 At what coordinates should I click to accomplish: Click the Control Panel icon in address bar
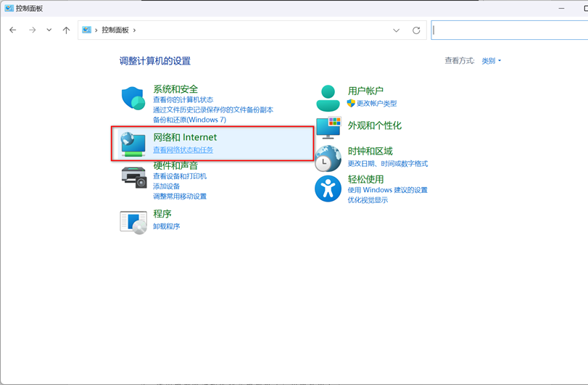coord(86,30)
